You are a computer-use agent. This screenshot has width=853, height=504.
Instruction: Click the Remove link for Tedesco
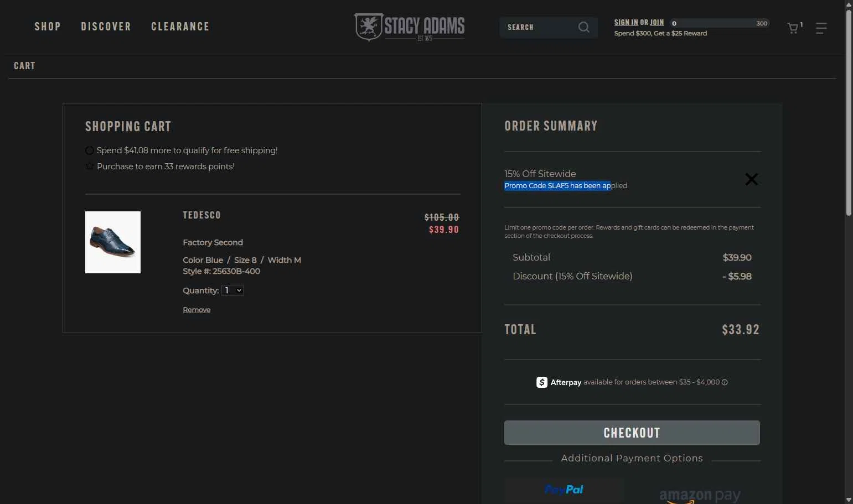197,310
